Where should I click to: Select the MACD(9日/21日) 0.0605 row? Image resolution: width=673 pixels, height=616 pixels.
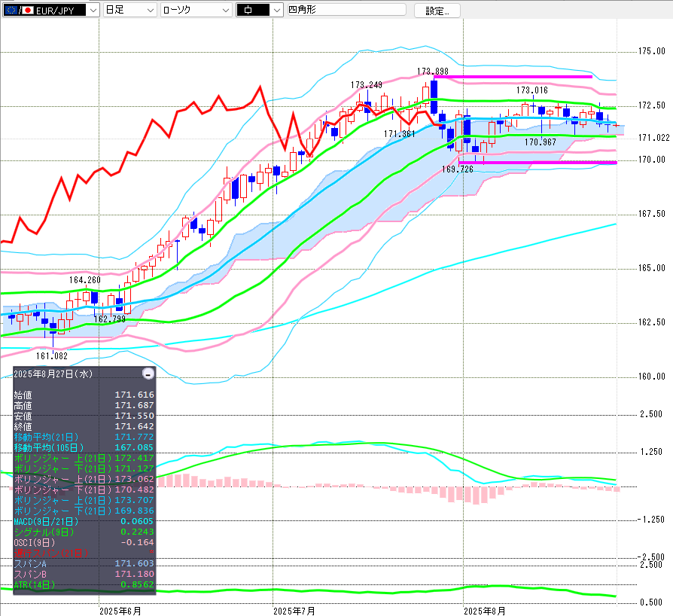[x=84, y=521]
